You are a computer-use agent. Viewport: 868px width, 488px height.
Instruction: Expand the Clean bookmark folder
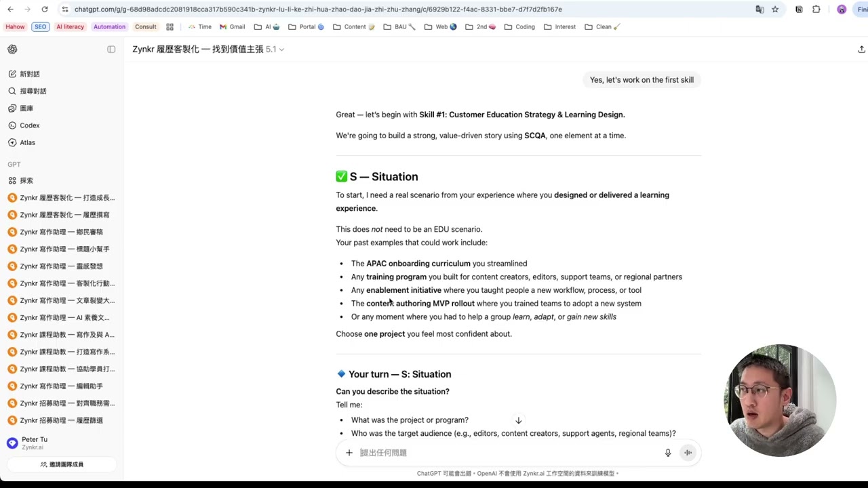point(602,27)
